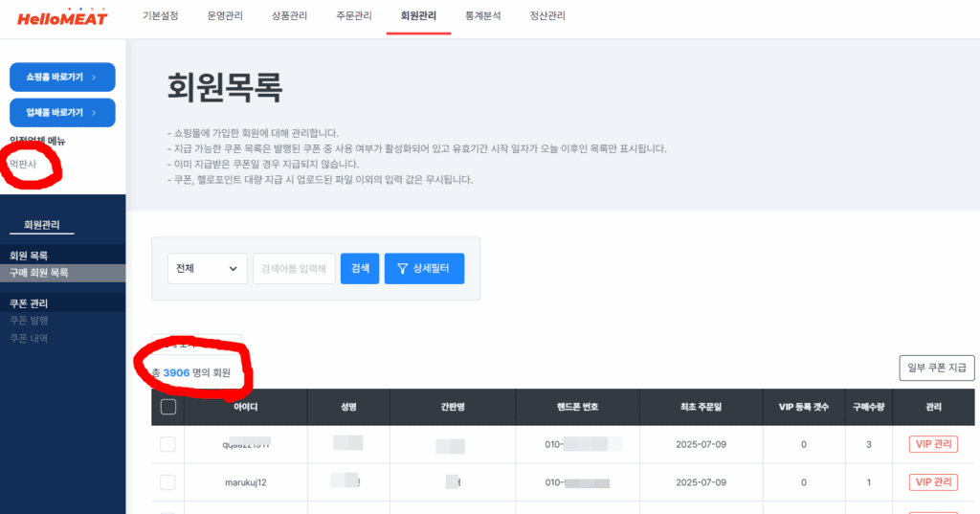Click VIP 관리 for marukuj12

point(934,482)
